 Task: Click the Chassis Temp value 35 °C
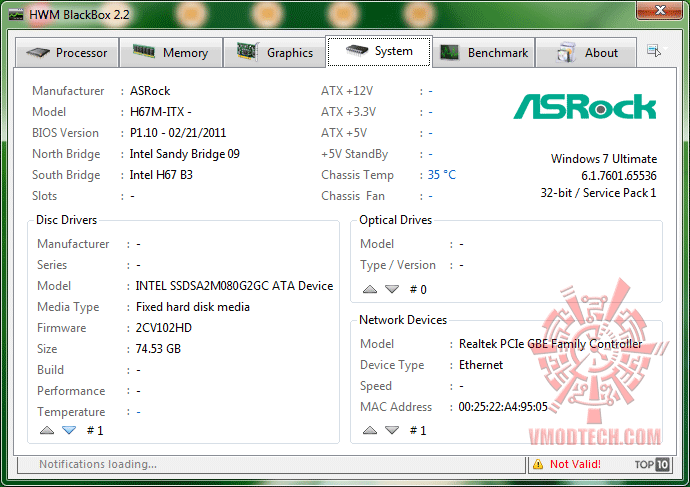click(x=442, y=175)
